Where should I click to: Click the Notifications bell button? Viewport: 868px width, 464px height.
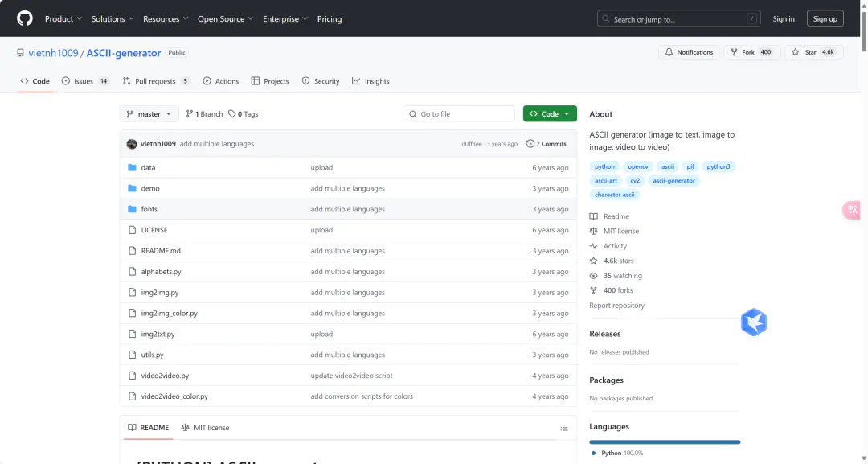[689, 52]
